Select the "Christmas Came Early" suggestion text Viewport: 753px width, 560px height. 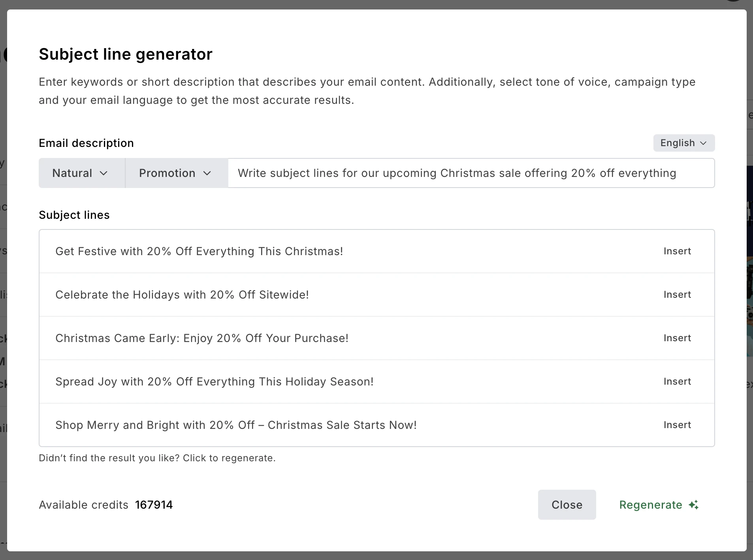pyautogui.click(x=202, y=338)
